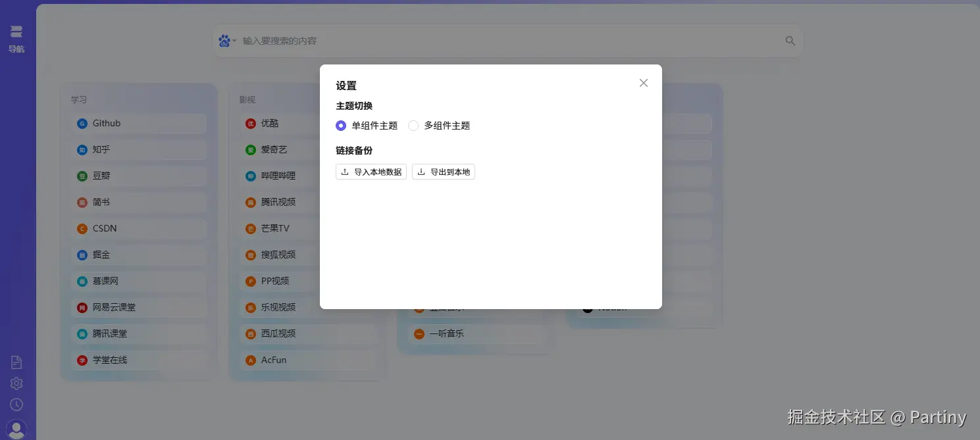Open the search engine dropdown arrow
The image size is (980, 440).
click(x=234, y=40)
